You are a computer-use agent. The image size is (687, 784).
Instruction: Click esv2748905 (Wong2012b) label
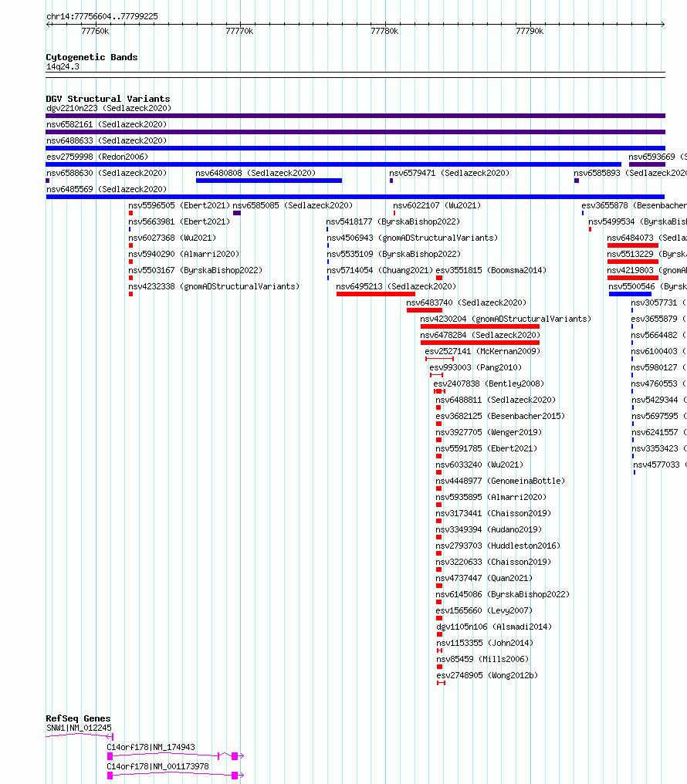487,675
